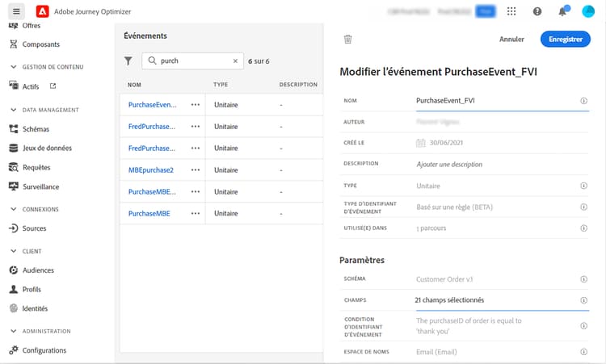Open the events filter icon
This screenshot has height=364, width=606.
[128, 61]
